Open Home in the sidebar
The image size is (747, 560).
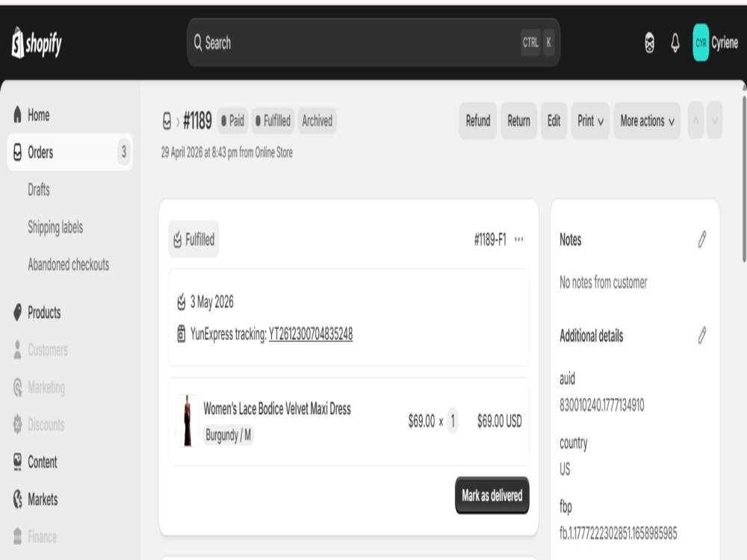(x=69, y=115)
